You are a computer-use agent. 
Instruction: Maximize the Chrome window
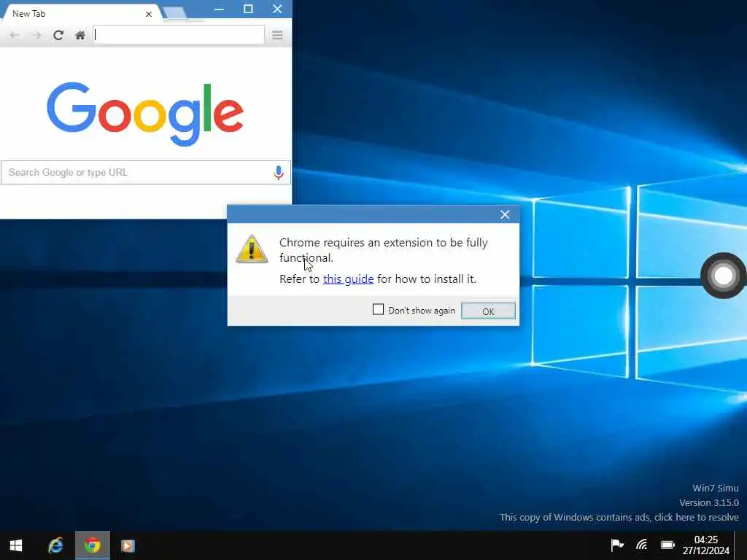tap(248, 9)
